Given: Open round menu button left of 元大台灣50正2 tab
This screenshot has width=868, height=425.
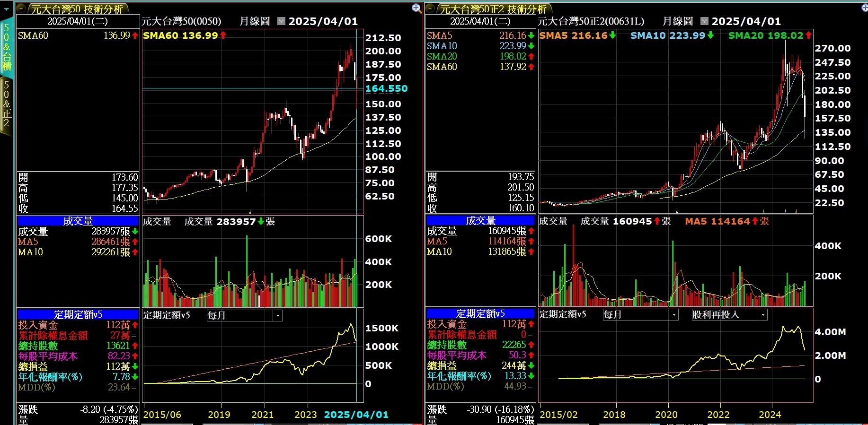Looking at the screenshot, I should pyautogui.click(x=430, y=9).
